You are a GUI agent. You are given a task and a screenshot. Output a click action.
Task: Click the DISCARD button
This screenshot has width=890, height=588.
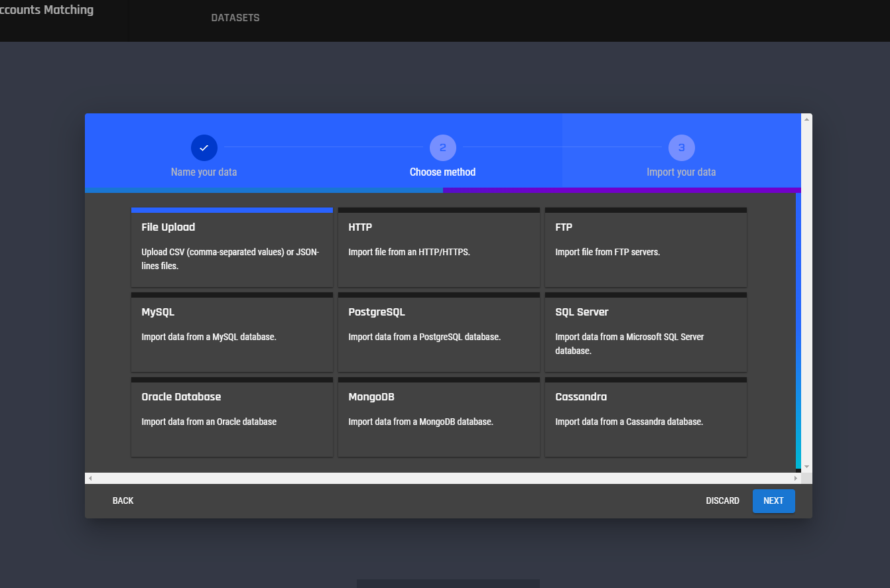click(x=723, y=500)
